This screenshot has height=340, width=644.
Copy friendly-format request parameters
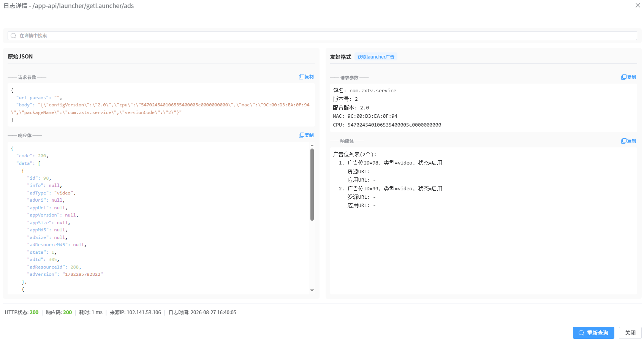click(629, 77)
